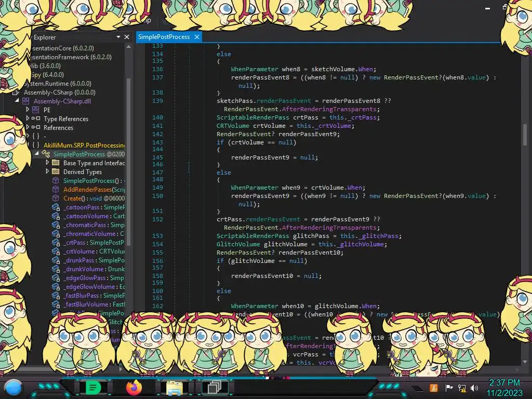The image size is (532, 399).
Task: Click the _edgeGlowPass field icon
Action: pos(56,277)
